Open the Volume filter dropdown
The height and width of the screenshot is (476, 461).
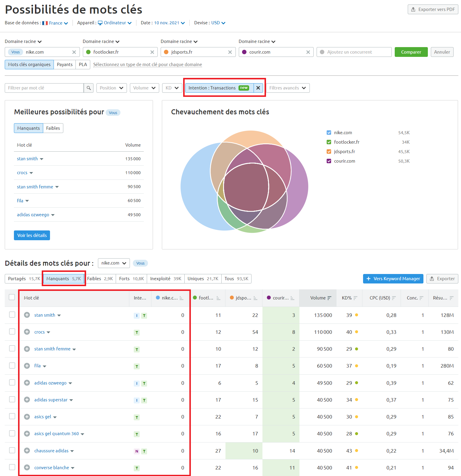pyautogui.click(x=144, y=88)
